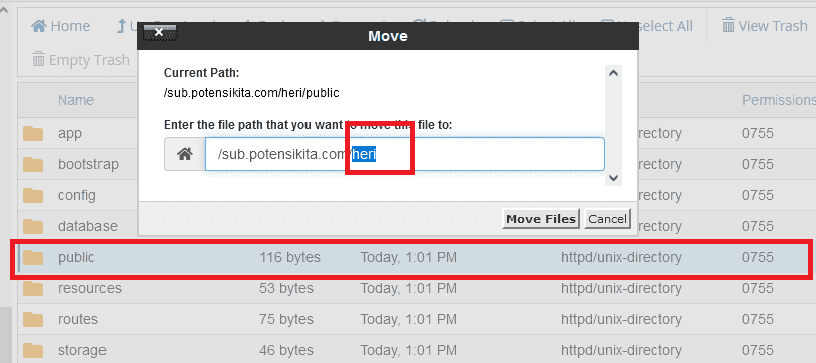Click the 0755 permissions of the storage folder
Viewport: 816px width, 363px height.
(x=758, y=350)
